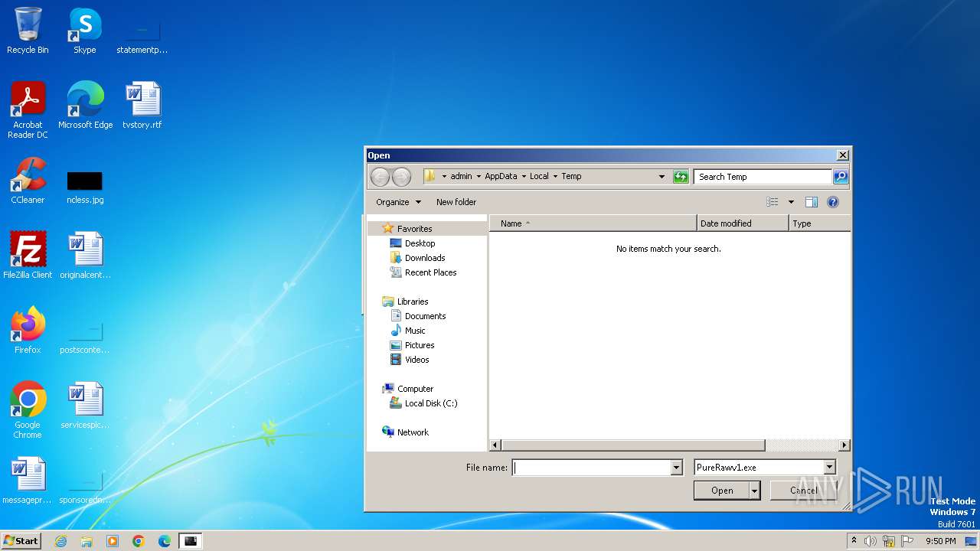
Task: Sort by the Date modified column
Action: [743, 223]
